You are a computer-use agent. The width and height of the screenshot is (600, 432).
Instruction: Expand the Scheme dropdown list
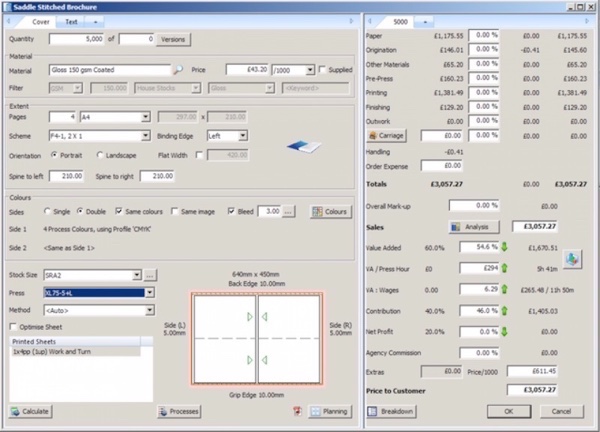point(145,136)
